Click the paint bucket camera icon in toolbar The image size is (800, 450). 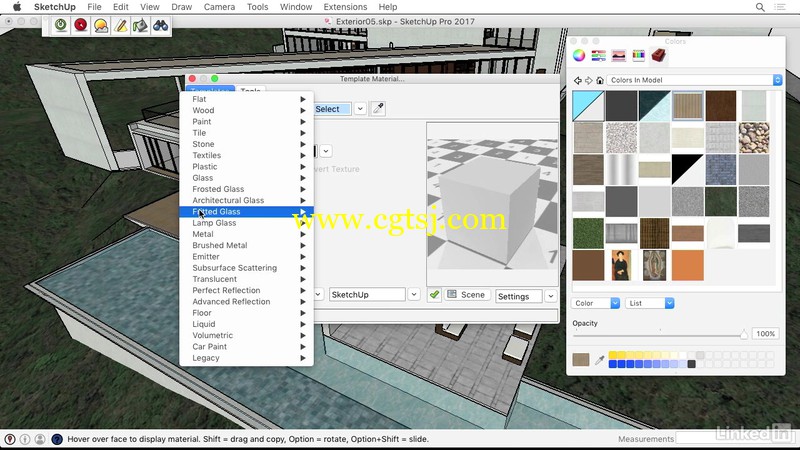140,25
